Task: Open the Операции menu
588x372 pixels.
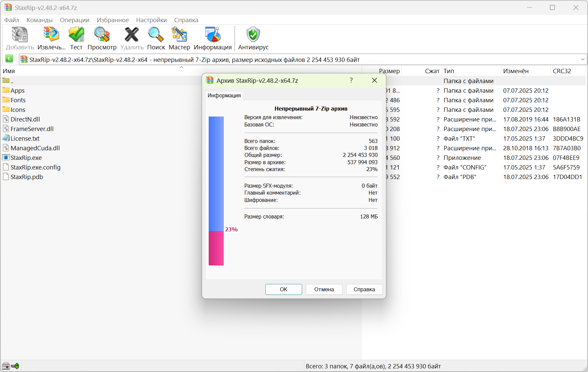Action: click(75, 20)
